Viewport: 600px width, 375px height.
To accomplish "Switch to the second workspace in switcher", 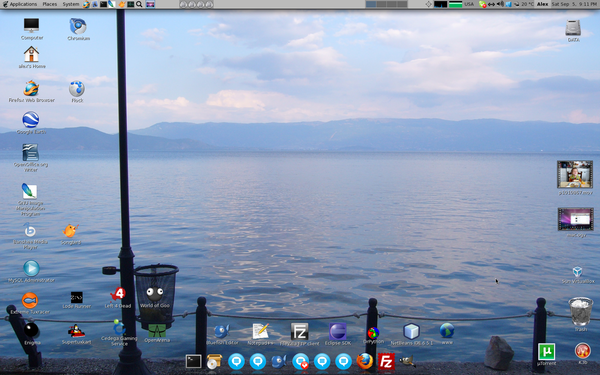I will [x=381, y=4].
